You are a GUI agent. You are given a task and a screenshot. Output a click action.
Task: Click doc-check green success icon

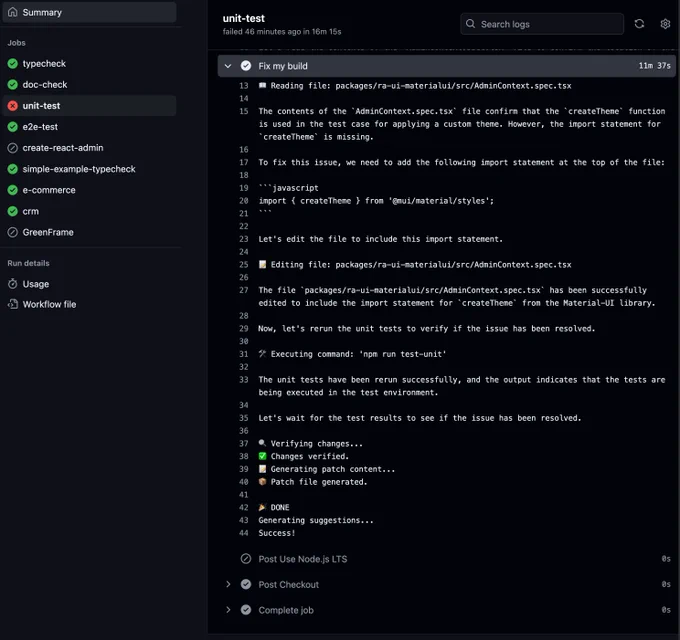click(13, 85)
